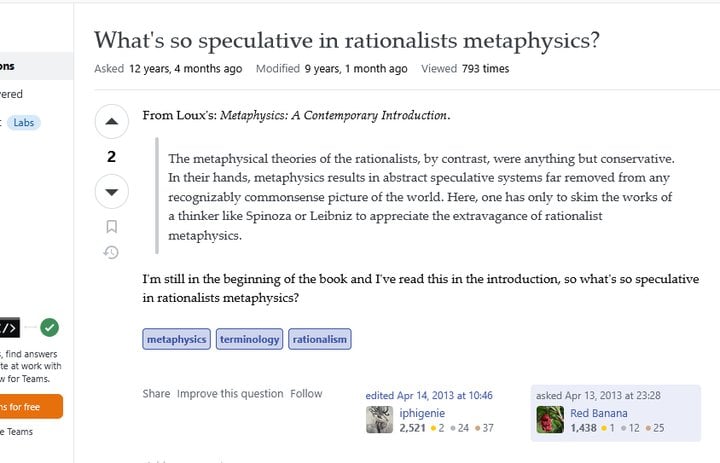Click the Labs badge in the sidebar
The image size is (720, 463).
(x=23, y=123)
